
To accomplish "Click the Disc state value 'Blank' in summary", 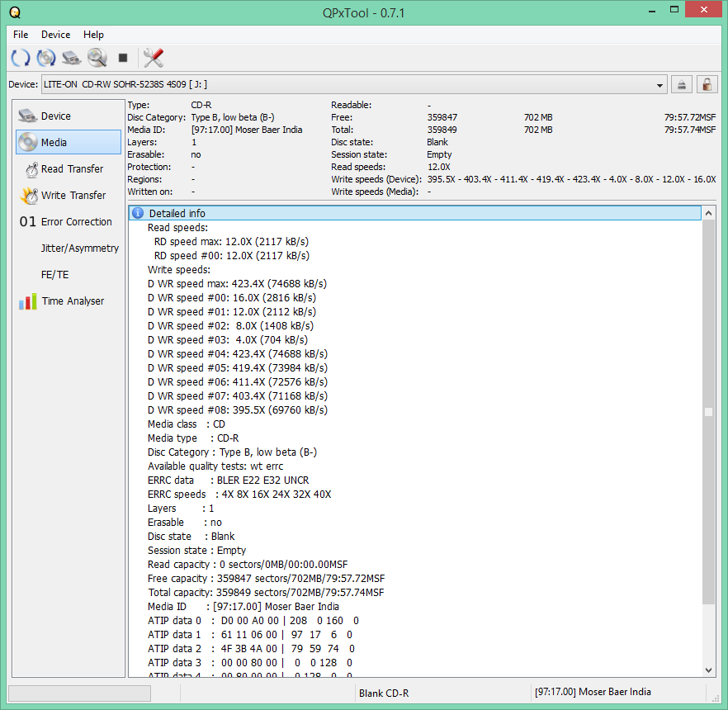I will [x=437, y=142].
